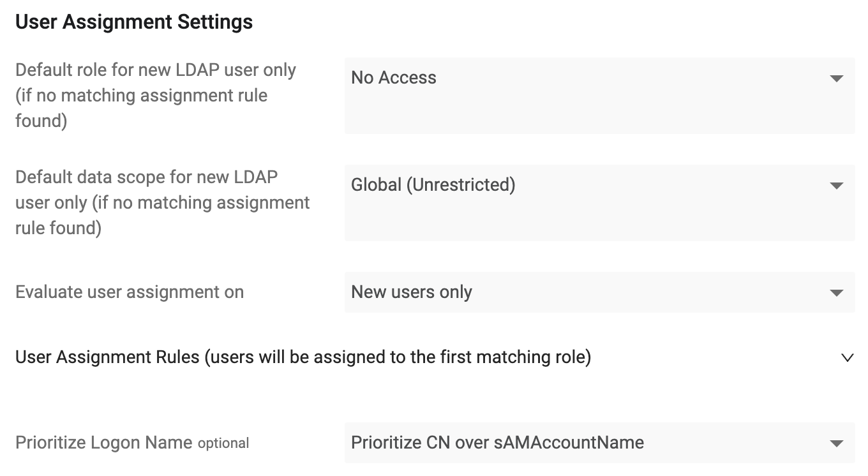Image resolution: width=868 pixels, height=476 pixels.
Task: Click the 'Prioritize Logon Name' label
Action: pos(104,443)
